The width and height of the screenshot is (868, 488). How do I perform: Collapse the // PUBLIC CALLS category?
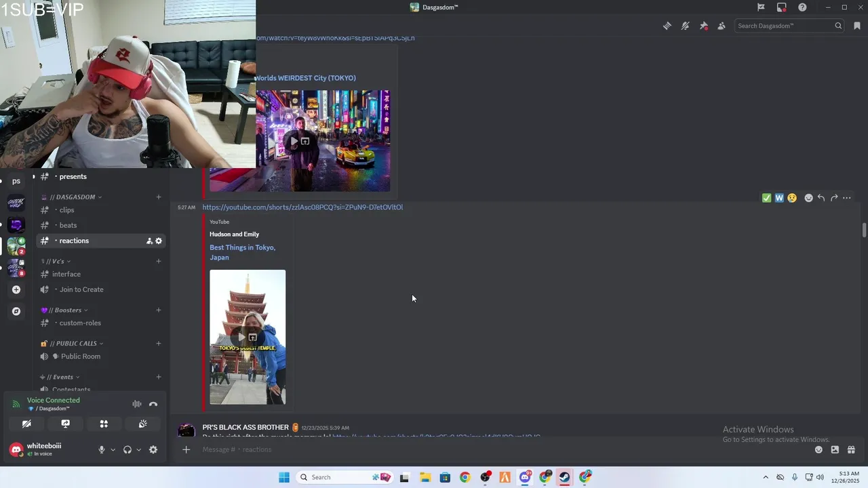pyautogui.click(x=72, y=344)
